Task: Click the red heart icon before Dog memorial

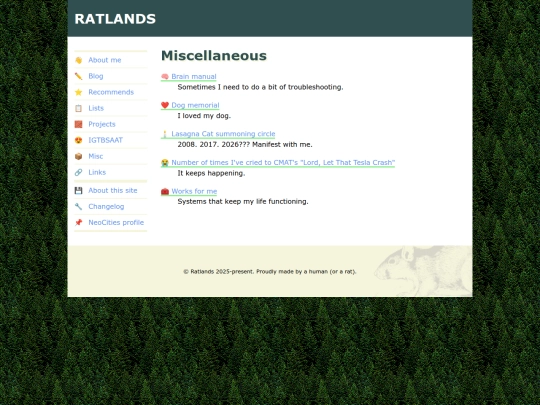Action: [165, 105]
